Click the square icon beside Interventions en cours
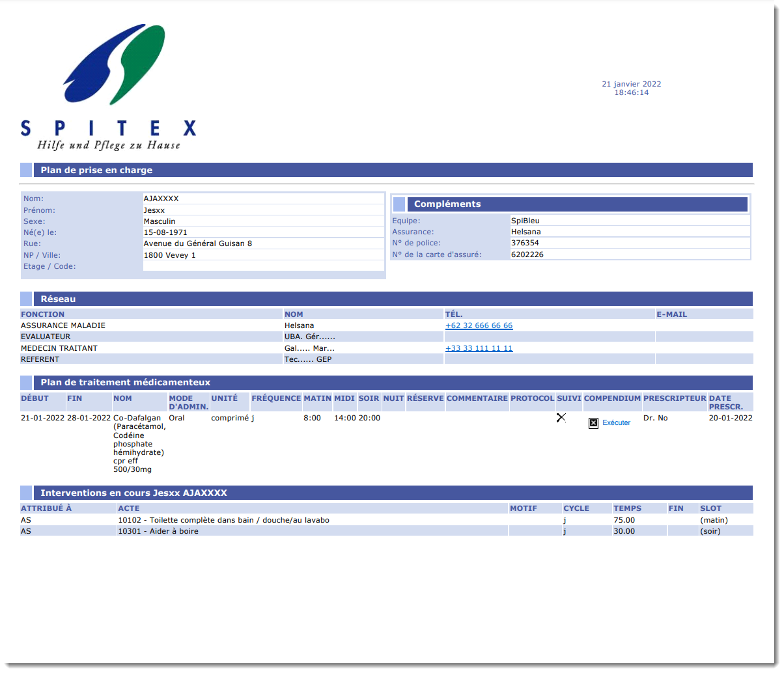The height and width of the screenshot is (673, 784). [x=26, y=493]
